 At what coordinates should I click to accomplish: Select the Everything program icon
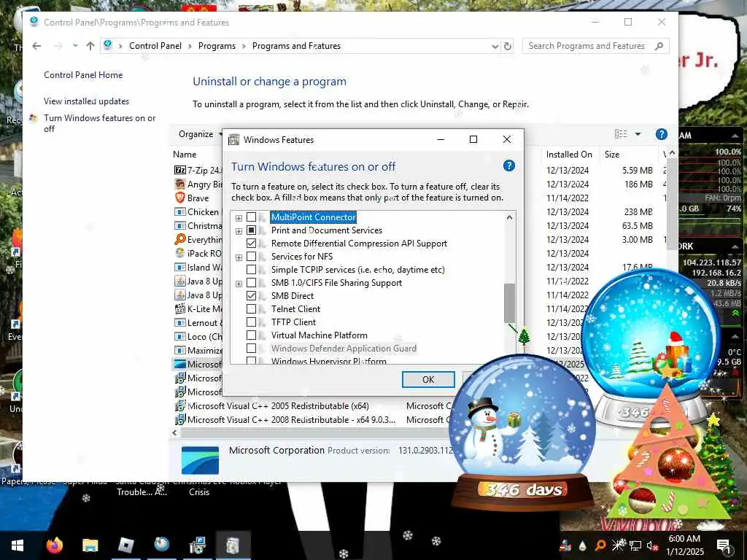[x=179, y=239]
